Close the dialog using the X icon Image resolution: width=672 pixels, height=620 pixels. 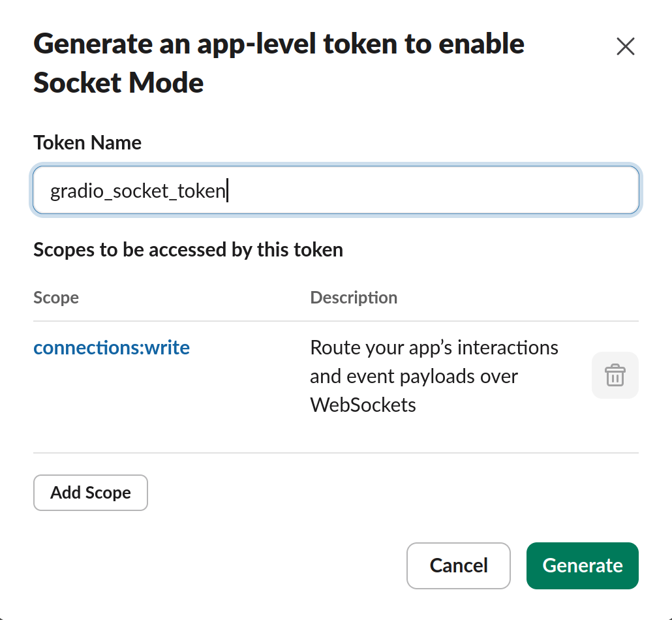point(625,46)
